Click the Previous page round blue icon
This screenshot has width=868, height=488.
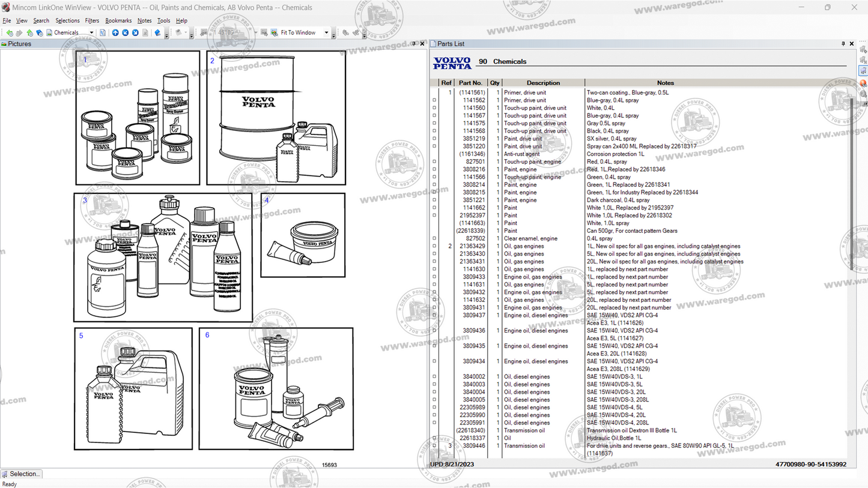tap(125, 32)
